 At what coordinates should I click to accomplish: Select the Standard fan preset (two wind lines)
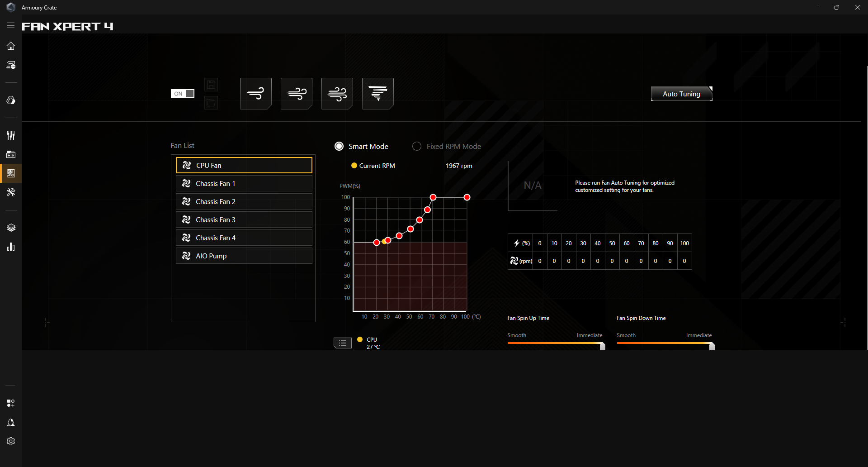pyautogui.click(x=297, y=94)
